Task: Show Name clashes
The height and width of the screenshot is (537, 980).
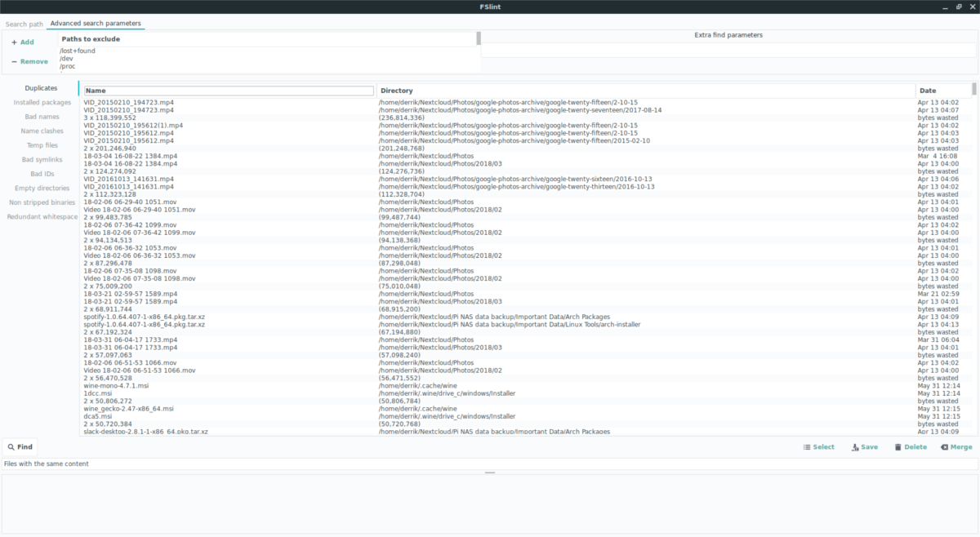Action: [42, 131]
